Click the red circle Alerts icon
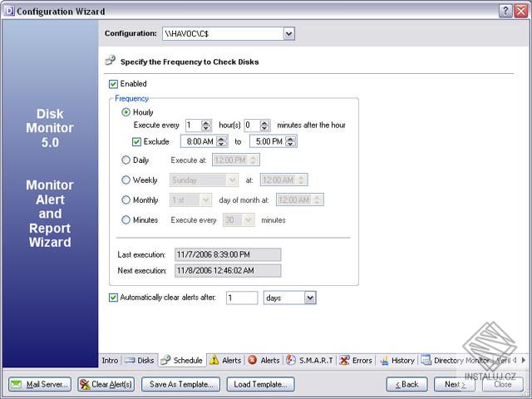Screen dimensions: 532x399 (x=253, y=360)
